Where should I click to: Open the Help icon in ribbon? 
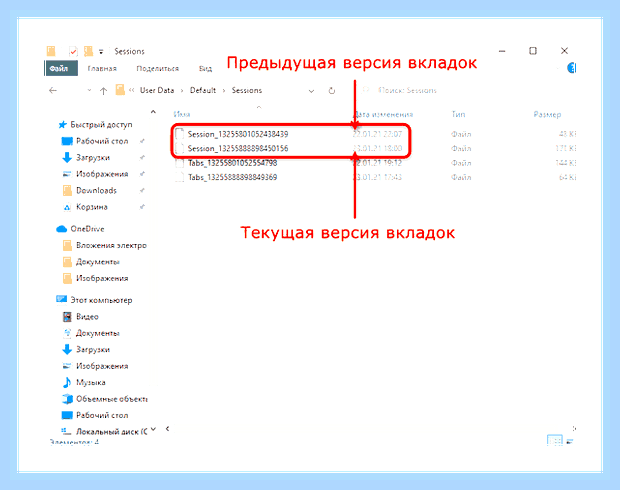tap(571, 68)
